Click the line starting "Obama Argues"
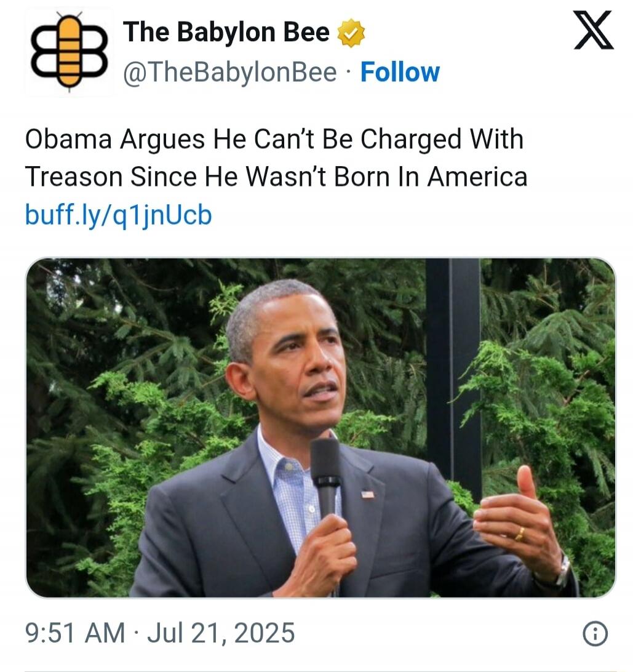 (274, 139)
